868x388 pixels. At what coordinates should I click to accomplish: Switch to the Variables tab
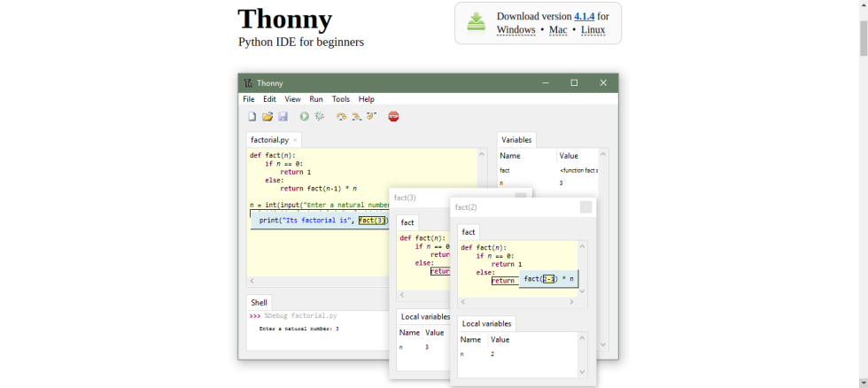pos(516,140)
